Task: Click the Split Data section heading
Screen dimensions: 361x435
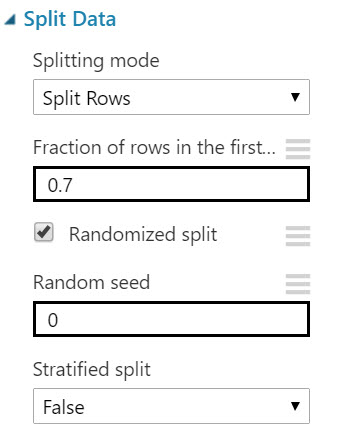Action: (x=70, y=19)
